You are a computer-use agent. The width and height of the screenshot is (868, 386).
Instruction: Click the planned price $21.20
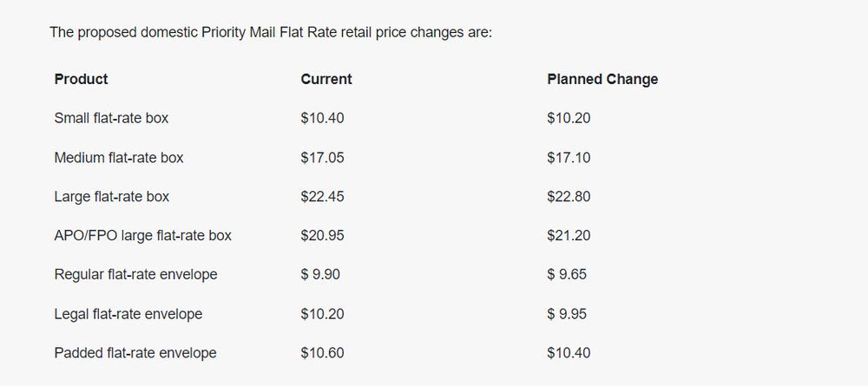pos(569,235)
